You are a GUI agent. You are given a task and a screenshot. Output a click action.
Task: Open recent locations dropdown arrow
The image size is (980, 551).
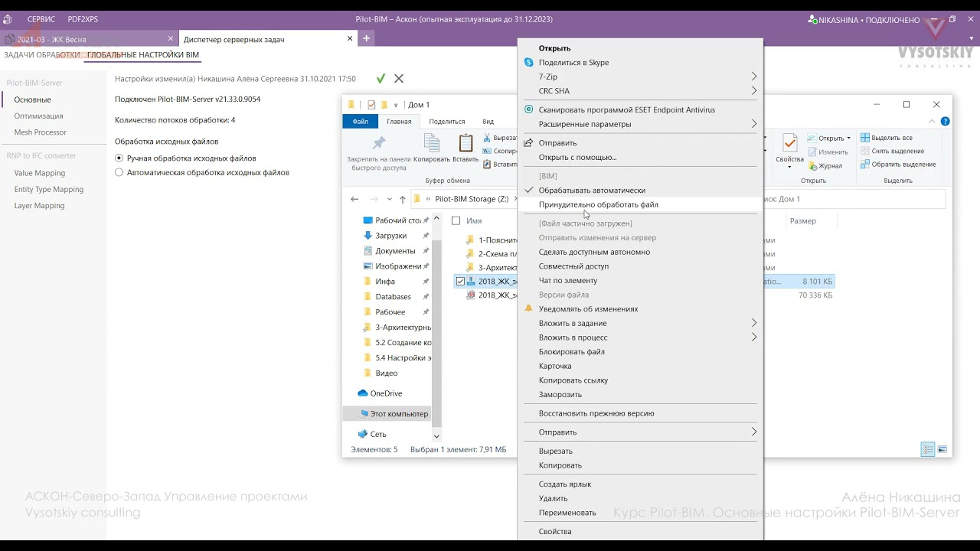(389, 199)
